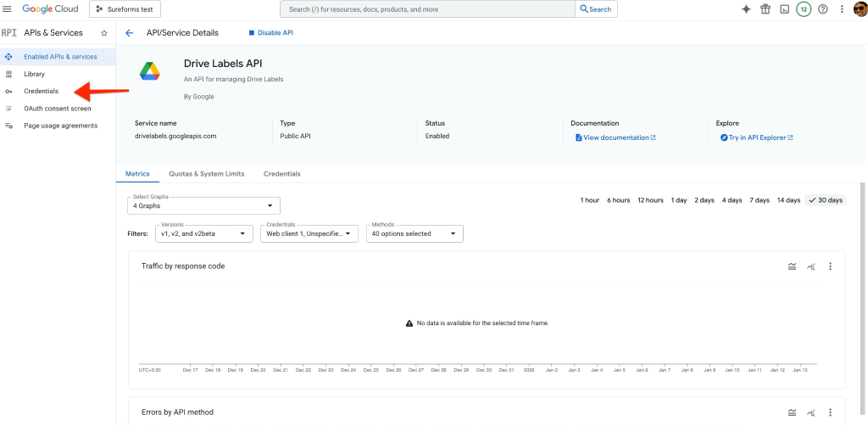Image resolution: width=868 pixels, height=426 pixels.
Task: Click the Google Cloud logo
Action: coord(50,8)
